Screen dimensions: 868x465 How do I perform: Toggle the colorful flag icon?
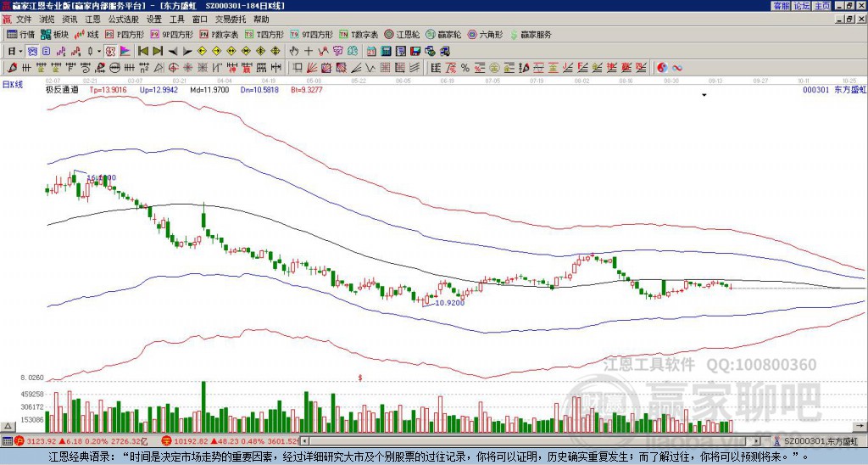[x=125, y=52]
